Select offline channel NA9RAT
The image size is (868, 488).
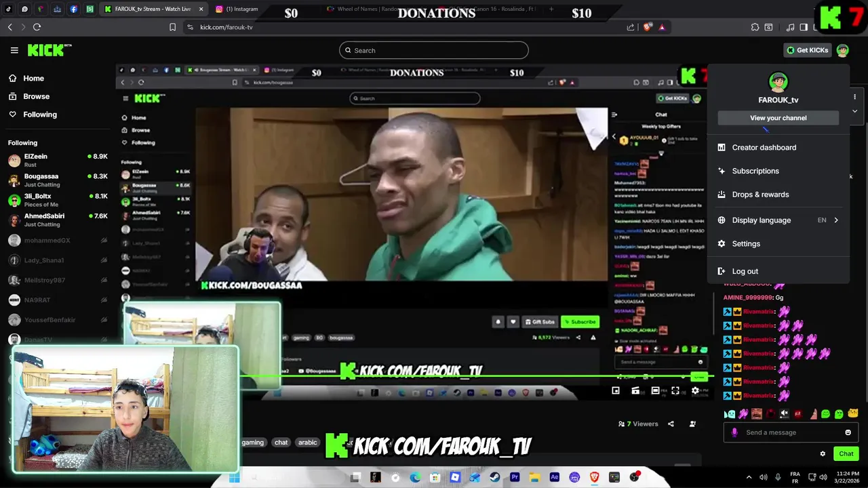pos(58,300)
